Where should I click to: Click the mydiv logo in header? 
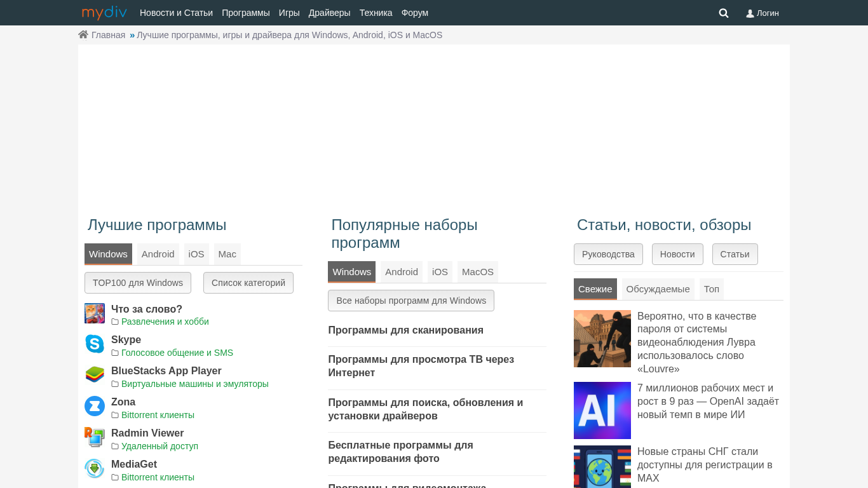[104, 13]
